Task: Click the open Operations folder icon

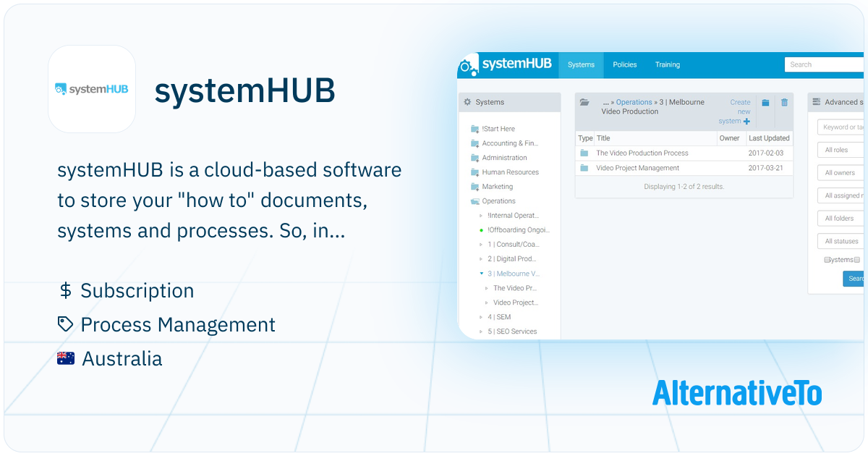Action: [475, 201]
